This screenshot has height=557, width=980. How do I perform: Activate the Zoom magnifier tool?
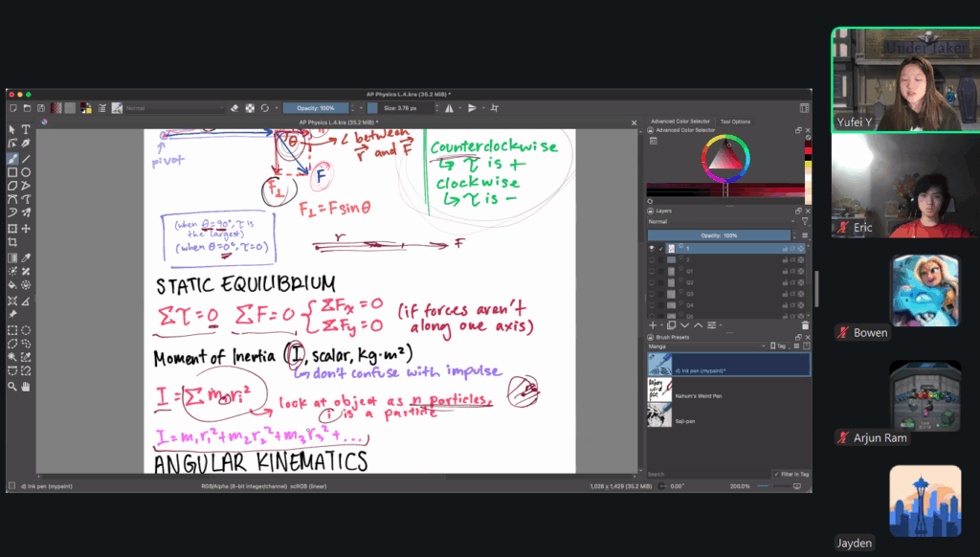[x=12, y=386]
